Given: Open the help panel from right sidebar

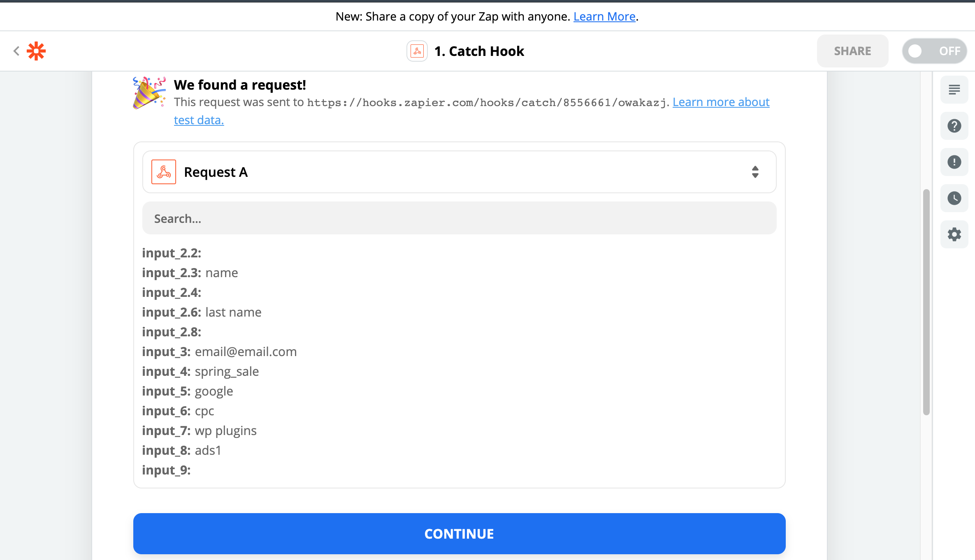Looking at the screenshot, I should point(954,126).
